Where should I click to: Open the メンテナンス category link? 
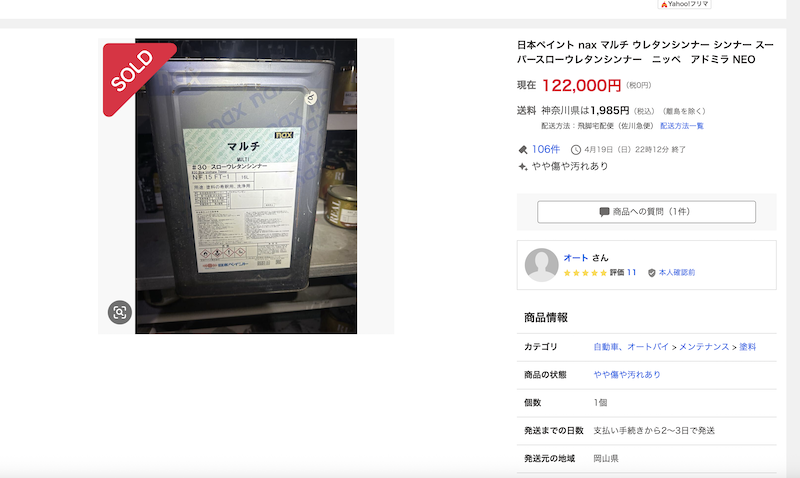coord(704,346)
